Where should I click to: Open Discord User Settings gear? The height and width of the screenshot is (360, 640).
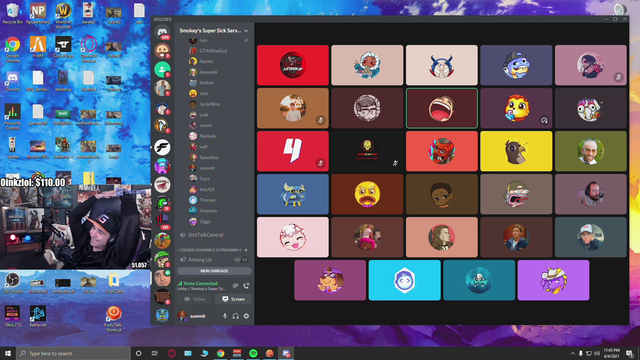(246, 316)
